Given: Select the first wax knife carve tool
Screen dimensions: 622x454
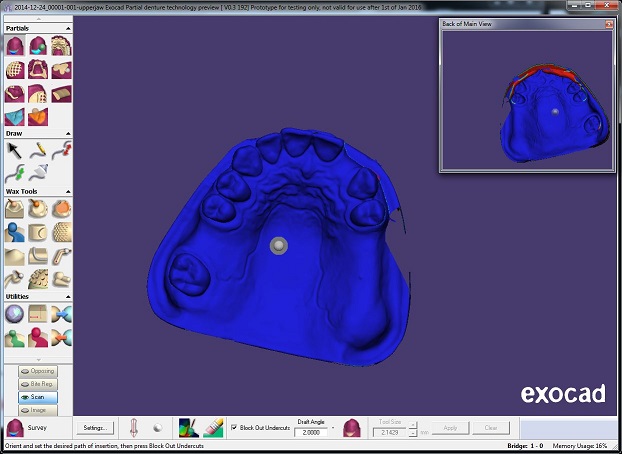Looking at the screenshot, I should pyautogui.click(x=15, y=209).
